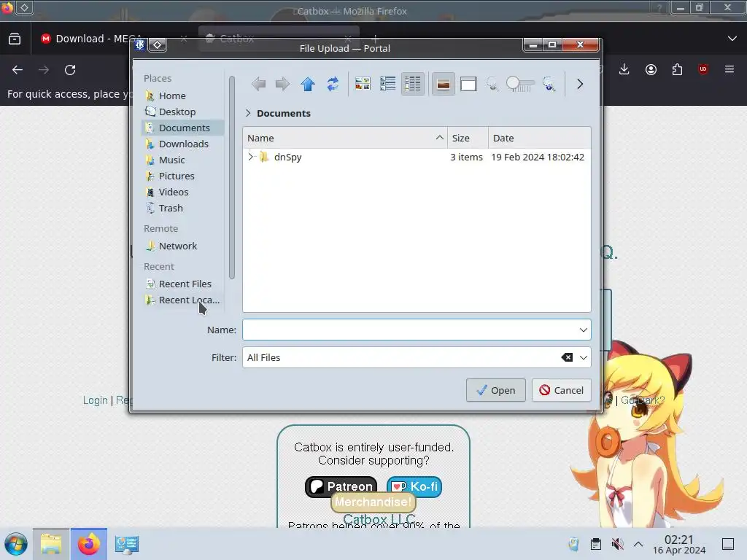Go back using the dialog's Back arrow
Screen dimensions: 747x560
[259, 85]
